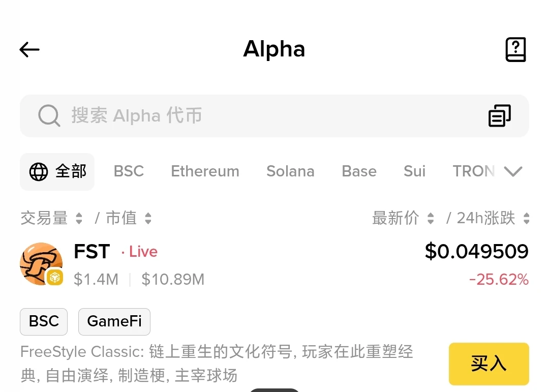Click the globe icon on 全部 filter
The height and width of the screenshot is (392, 549).
coord(38,171)
